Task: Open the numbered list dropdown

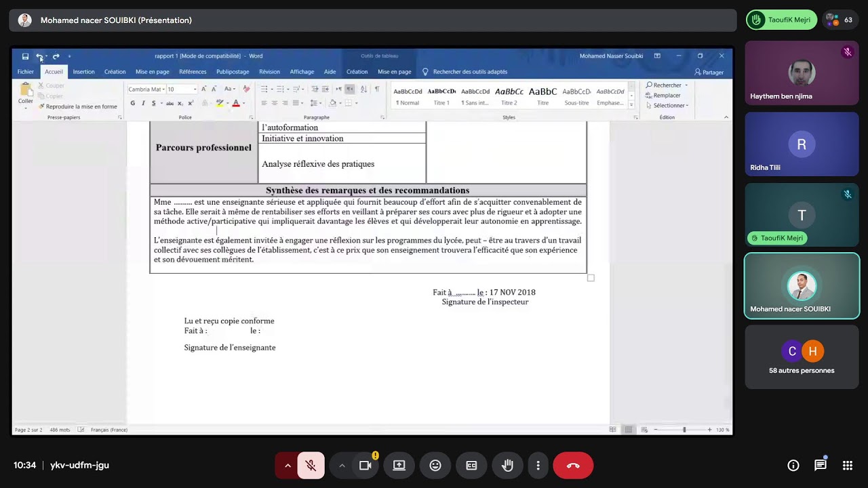Action: (x=288, y=89)
